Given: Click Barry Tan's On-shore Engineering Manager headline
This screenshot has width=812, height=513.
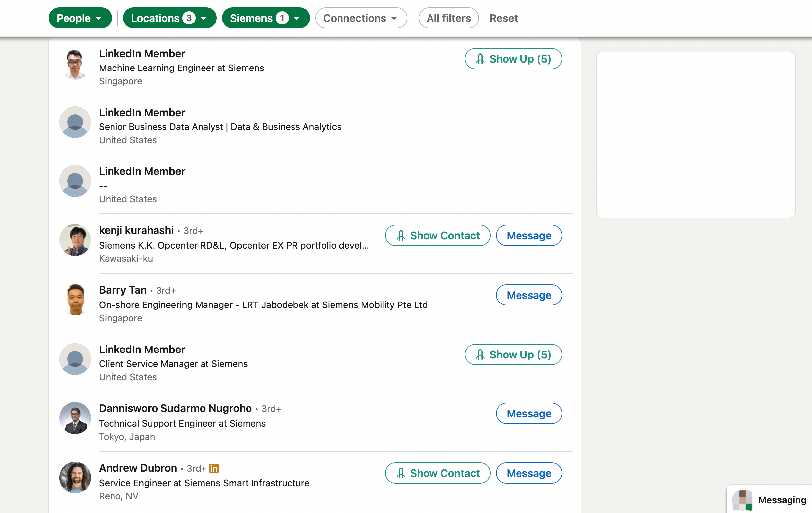Looking at the screenshot, I should pyautogui.click(x=263, y=305).
